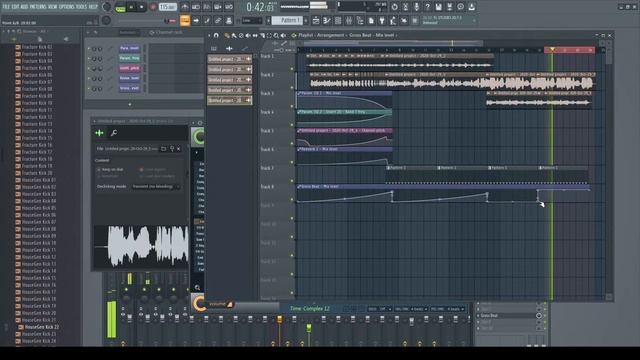Click the stop button in transport
Image resolution: width=640 pixels, height=360 pixels.
point(142,7)
